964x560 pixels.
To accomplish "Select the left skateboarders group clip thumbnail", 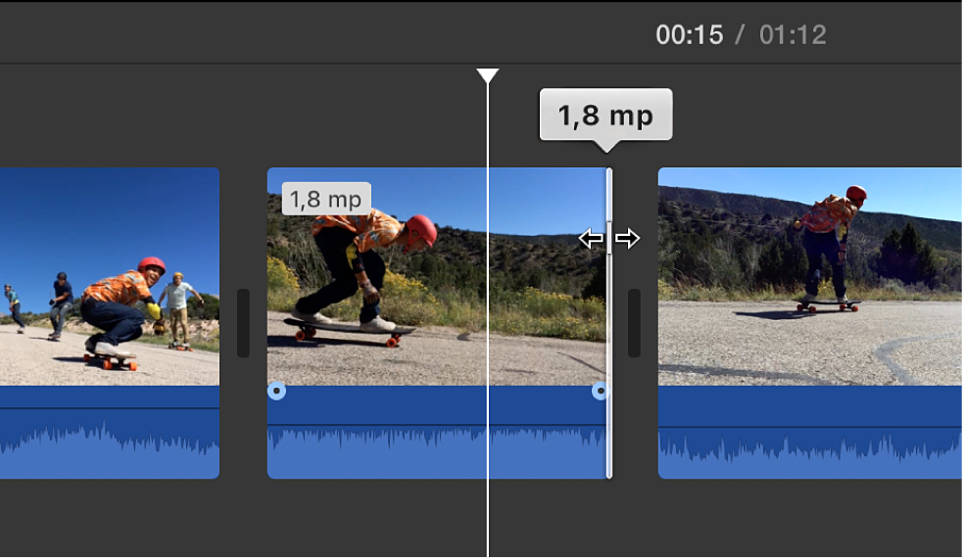I will (110, 277).
